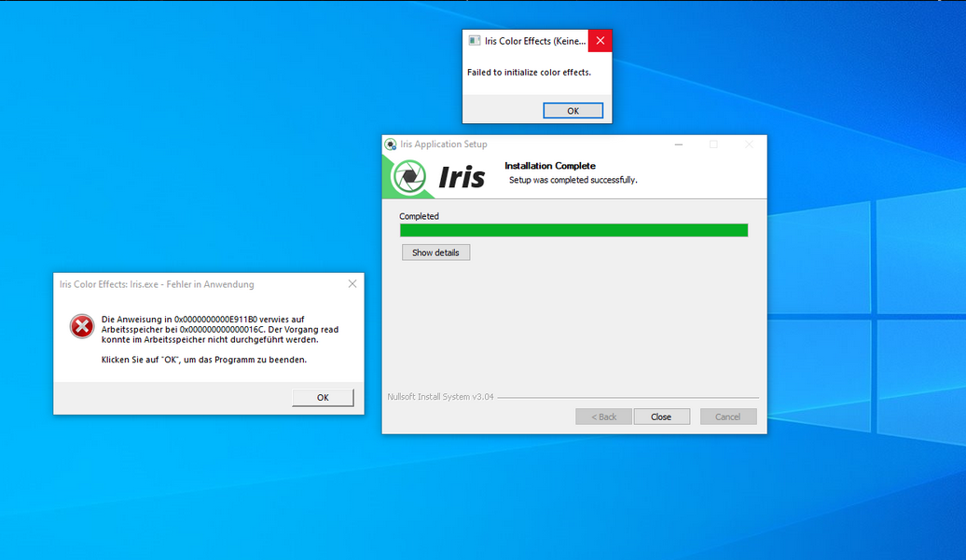
Task: Click OK in the Failed to initialize dialog
Action: pyautogui.click(x=573, y=111)
